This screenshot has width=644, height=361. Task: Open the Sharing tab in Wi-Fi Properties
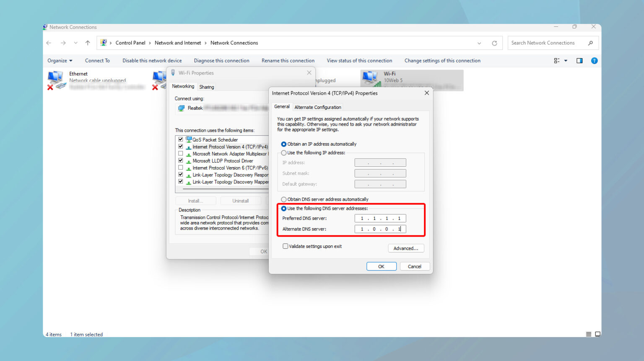point(206,87)
